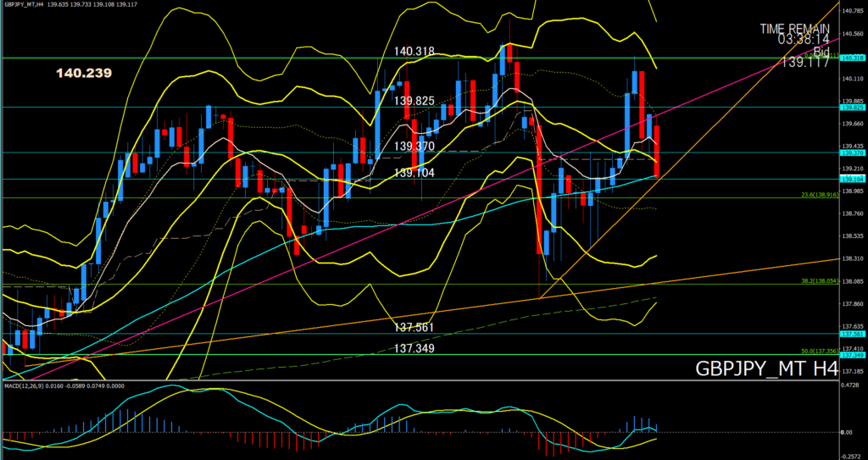Click the large GBPJPY_MT H4 symbol label
868x460 pixels.
766,369
